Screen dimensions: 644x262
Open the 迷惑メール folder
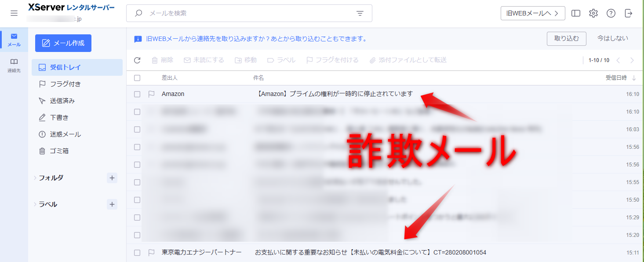[x=65, y=134]
